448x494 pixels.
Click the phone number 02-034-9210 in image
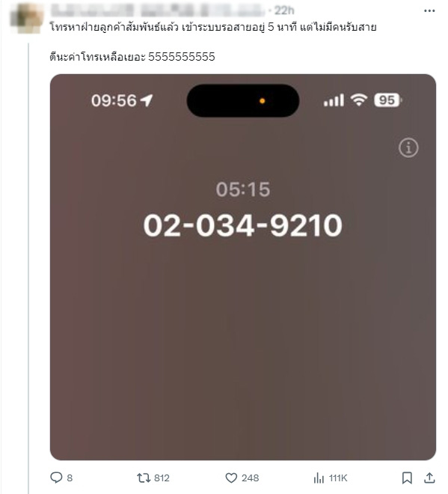[x=243, y=225]
